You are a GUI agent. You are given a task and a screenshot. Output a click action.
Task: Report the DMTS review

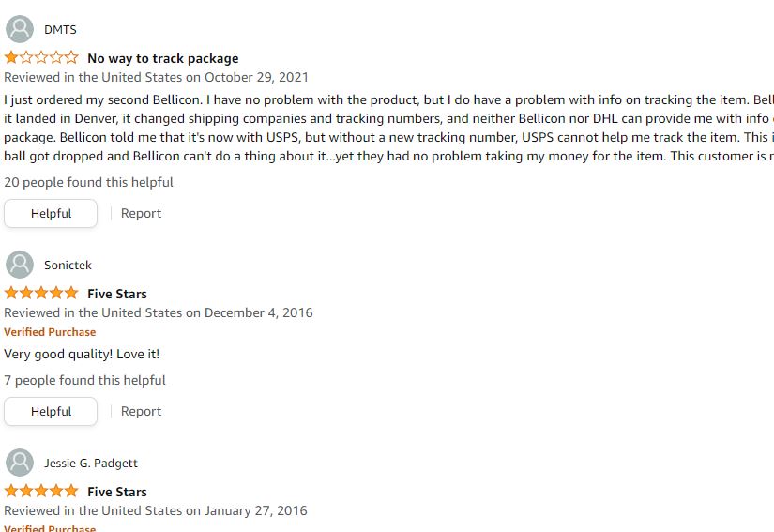pos(141,213)
